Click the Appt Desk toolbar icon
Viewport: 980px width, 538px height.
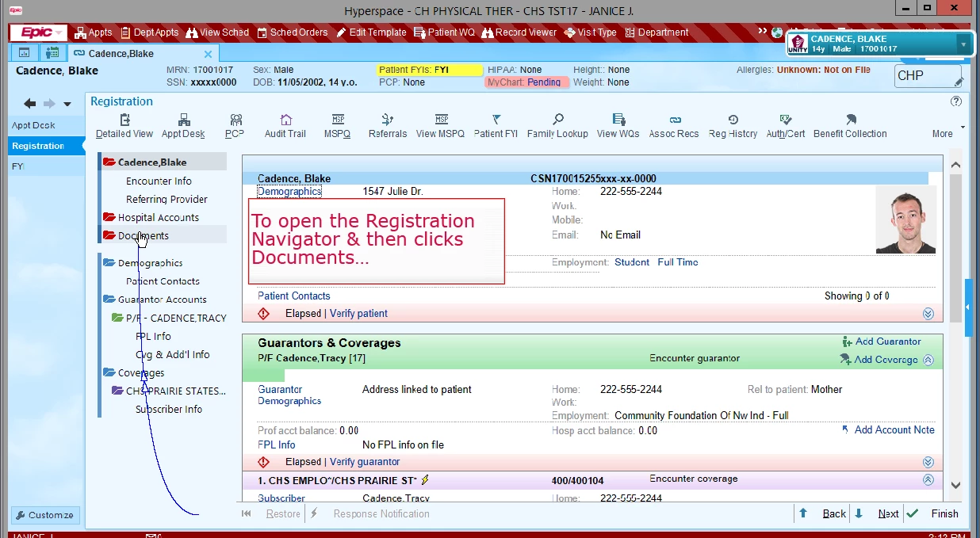[x=183, y=126]
